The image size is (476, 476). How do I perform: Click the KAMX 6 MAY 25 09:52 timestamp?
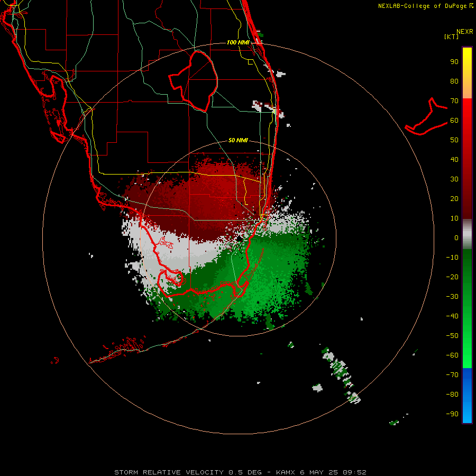click(x=321, y=472)
